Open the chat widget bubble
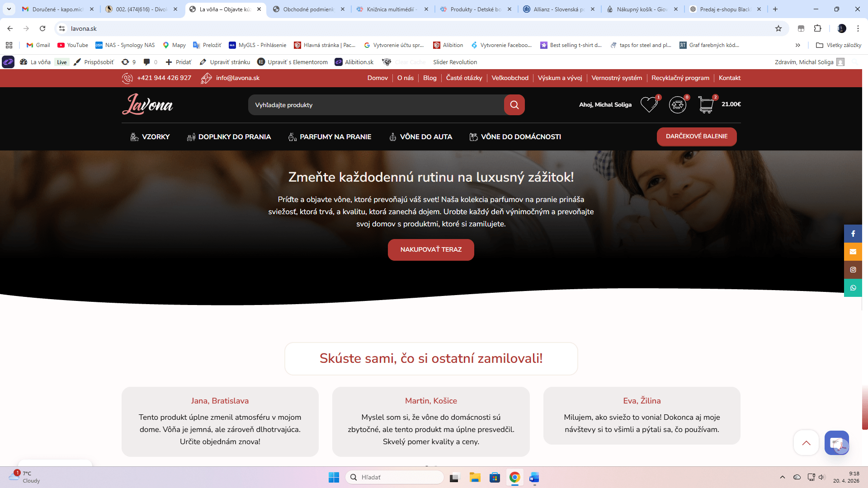Image resolution: width=868 pixels, height=488 pixels. 836,443
